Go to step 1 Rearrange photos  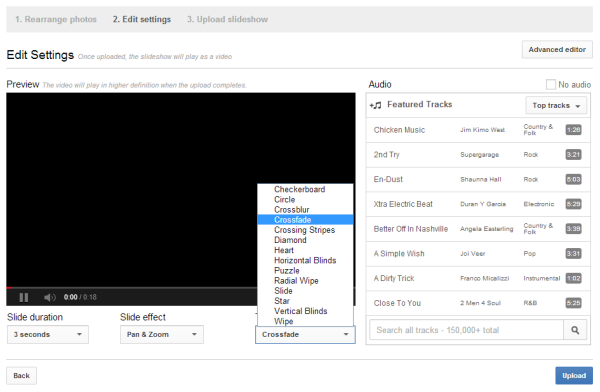point(56,19)
